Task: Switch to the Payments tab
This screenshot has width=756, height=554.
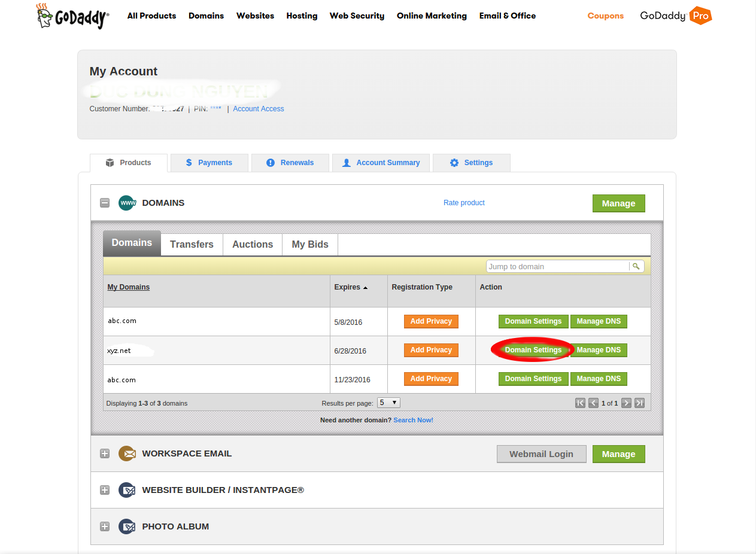Action: 210,163
